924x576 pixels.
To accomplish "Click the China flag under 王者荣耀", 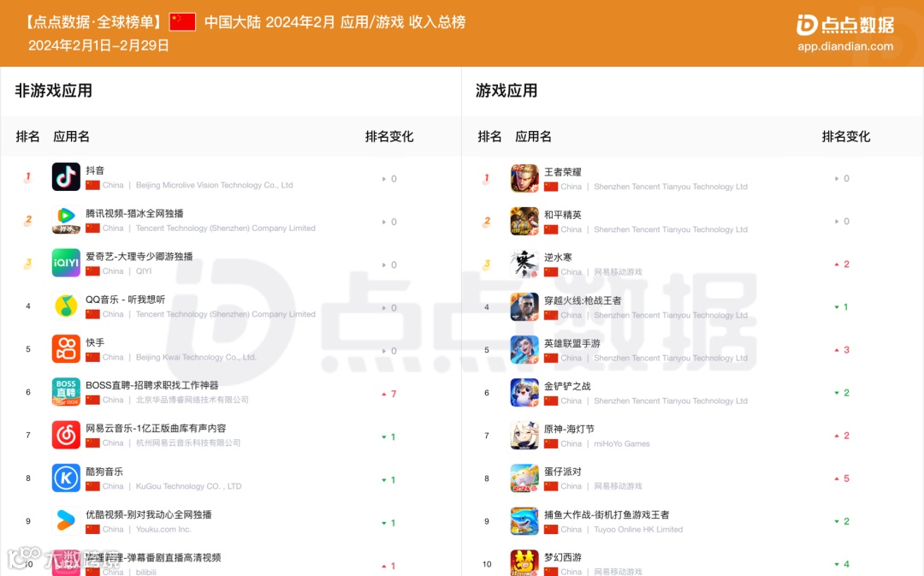I will click(551, 187).
